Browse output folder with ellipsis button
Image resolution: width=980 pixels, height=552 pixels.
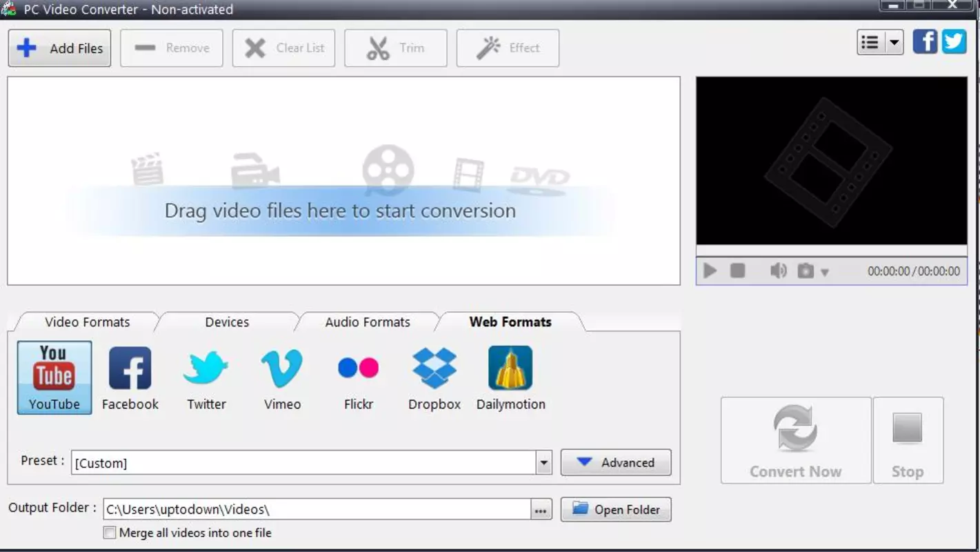[541, 510]
